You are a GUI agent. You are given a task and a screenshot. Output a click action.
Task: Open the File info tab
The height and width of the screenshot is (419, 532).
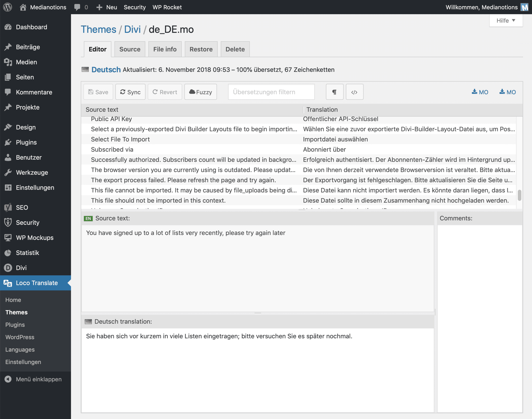(165, 49)
